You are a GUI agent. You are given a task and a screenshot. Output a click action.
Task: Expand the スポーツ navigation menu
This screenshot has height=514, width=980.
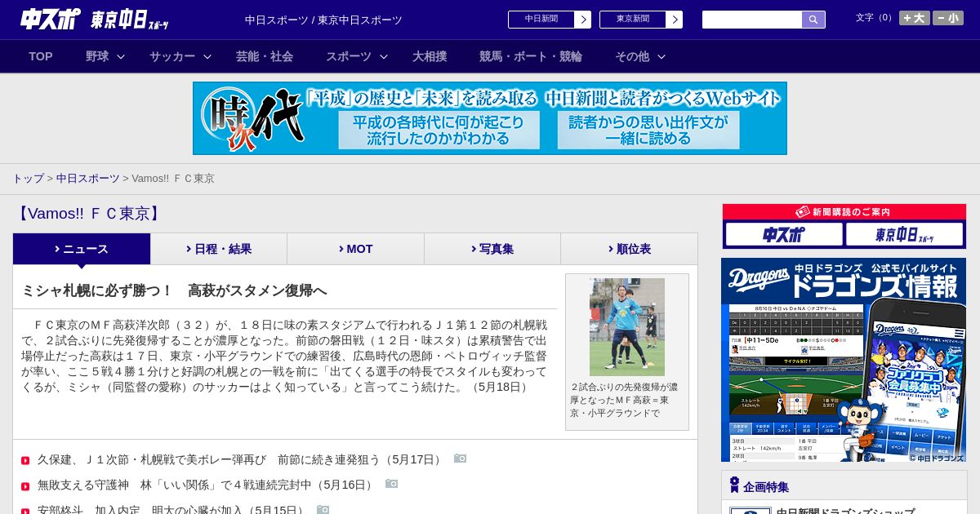[x=357, y=56]
